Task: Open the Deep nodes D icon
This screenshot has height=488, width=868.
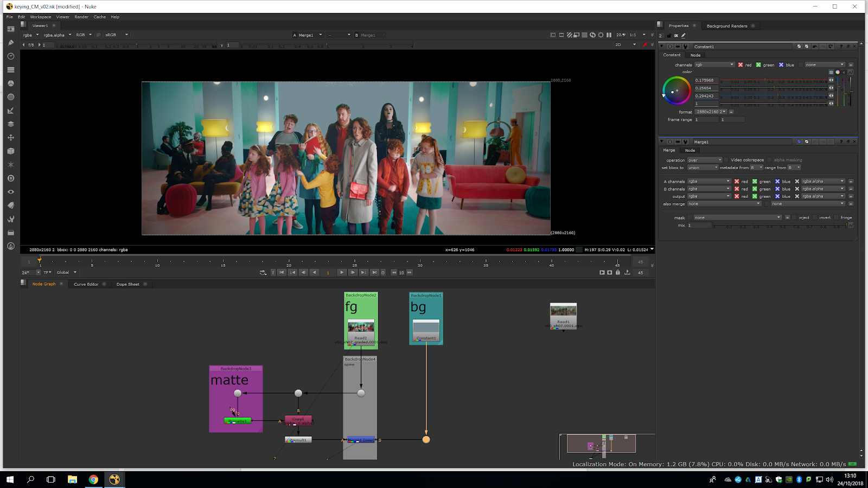Action: pos(10,178)
